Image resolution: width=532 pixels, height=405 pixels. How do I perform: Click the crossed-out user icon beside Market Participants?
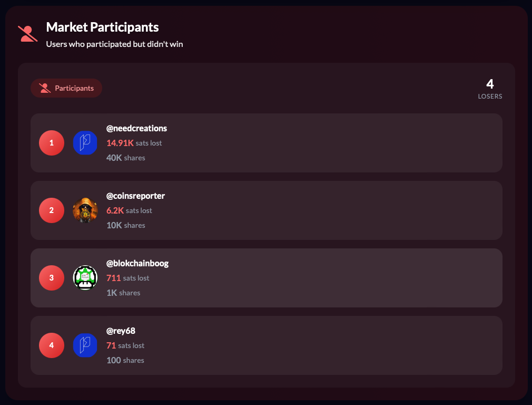pyautogui.click(x=27, y=34)
